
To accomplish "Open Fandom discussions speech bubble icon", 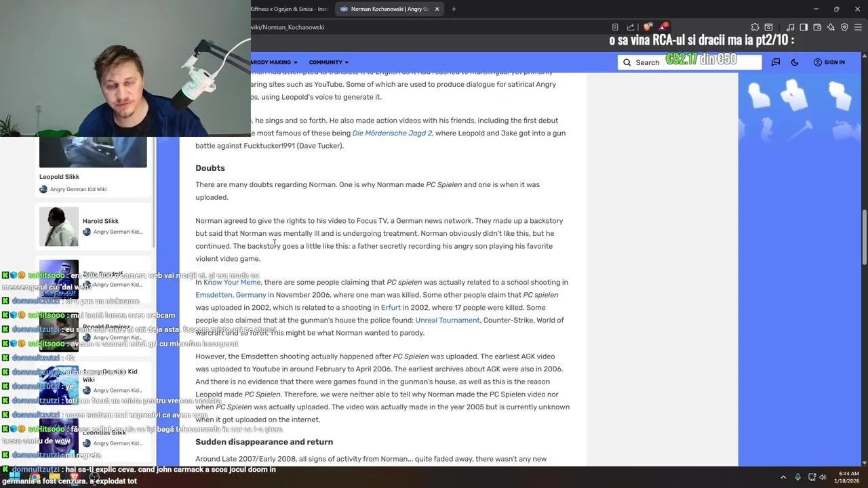I will pyautogui.click(x=776, y=62).
